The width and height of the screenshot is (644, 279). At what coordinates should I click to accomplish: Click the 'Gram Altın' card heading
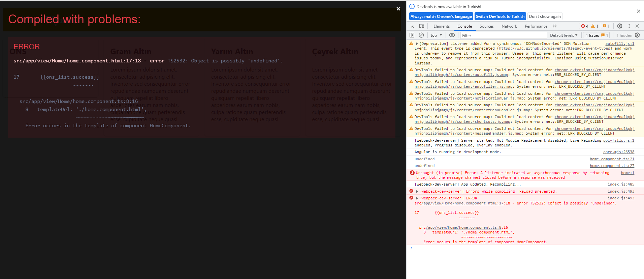131,52
